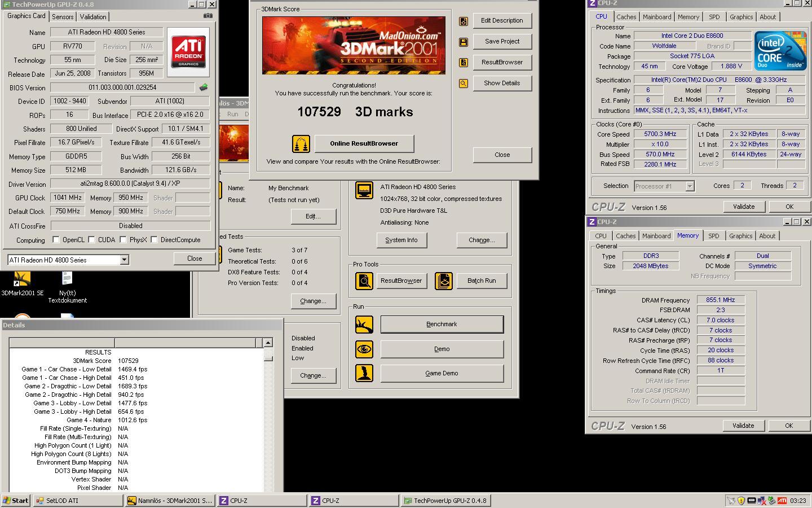The image size is (812, 508).
Task: Open the Sensors tab in GPU-Z
Action: [x=63, y=17]
